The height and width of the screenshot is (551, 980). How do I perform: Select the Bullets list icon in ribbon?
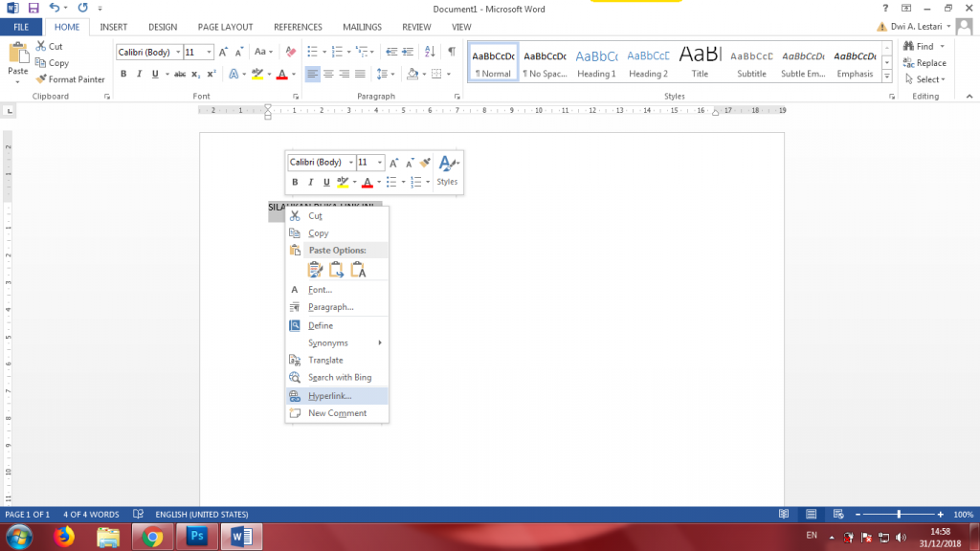(313, 52)
